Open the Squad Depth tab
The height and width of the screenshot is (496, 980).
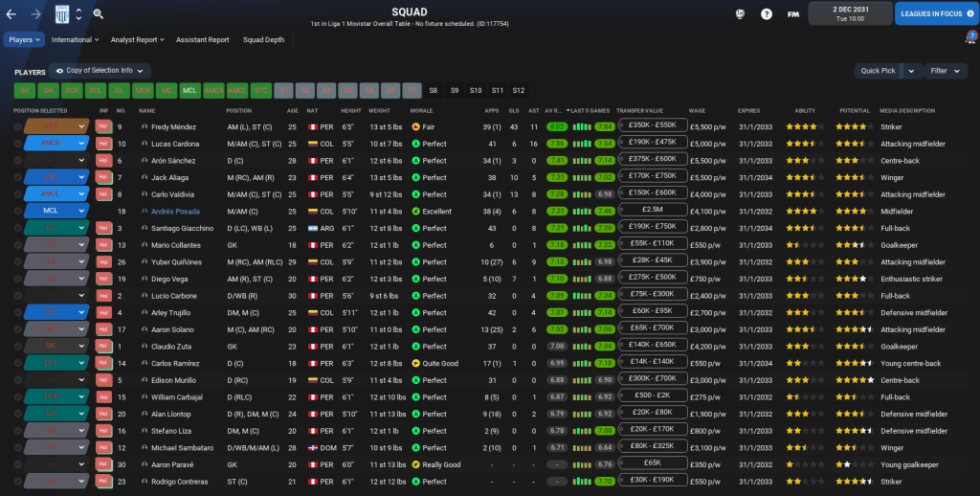click(263, 40)
